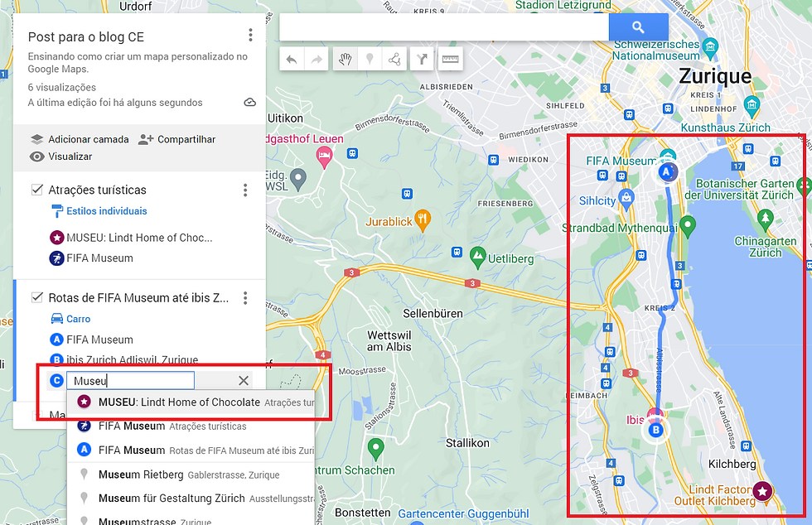Click route point B ibis Zurich Adliswil
Screen dimensions: 812x525
click(x=123, y=359)
